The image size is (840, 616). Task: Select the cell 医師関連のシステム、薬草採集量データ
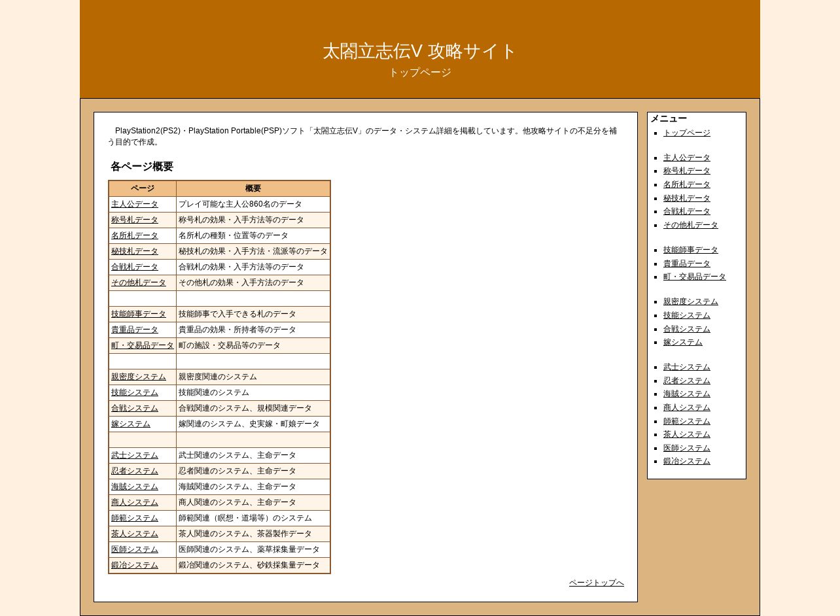[253, 549]
